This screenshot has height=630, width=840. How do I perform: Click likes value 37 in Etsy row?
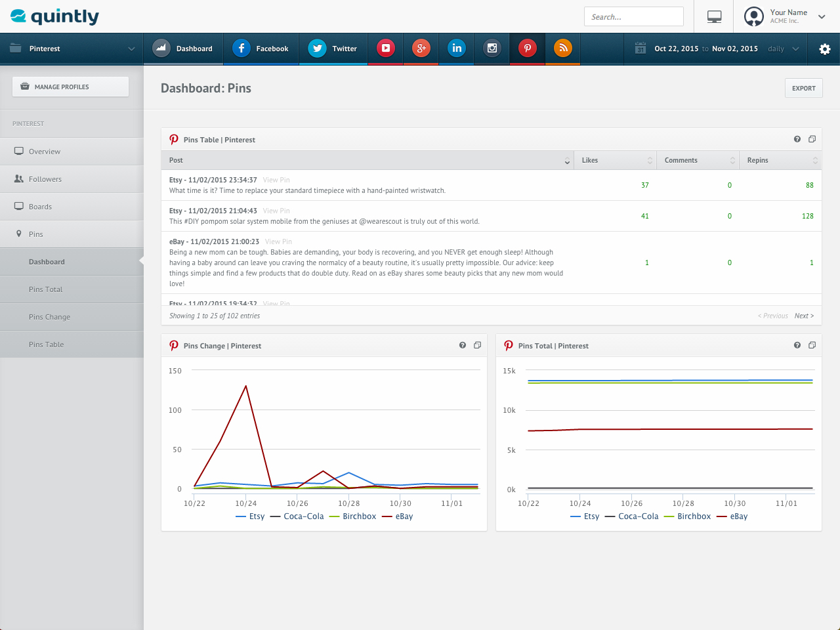tap(645, 185)
